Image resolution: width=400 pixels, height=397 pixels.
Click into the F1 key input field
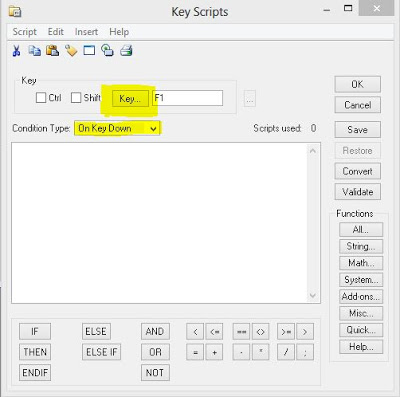pyautogui.click(x=188, y=98)
